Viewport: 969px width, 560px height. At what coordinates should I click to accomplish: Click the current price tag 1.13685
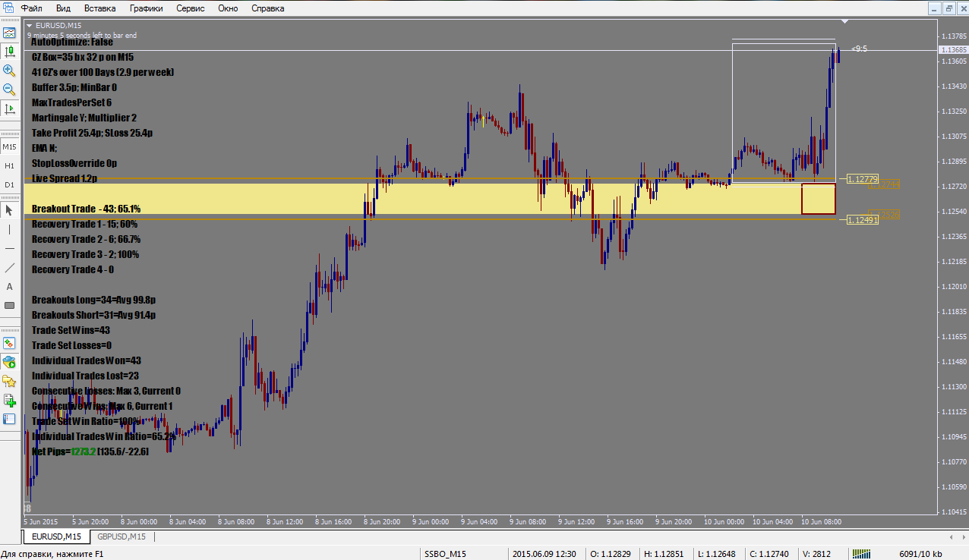[x=953, y=50]
